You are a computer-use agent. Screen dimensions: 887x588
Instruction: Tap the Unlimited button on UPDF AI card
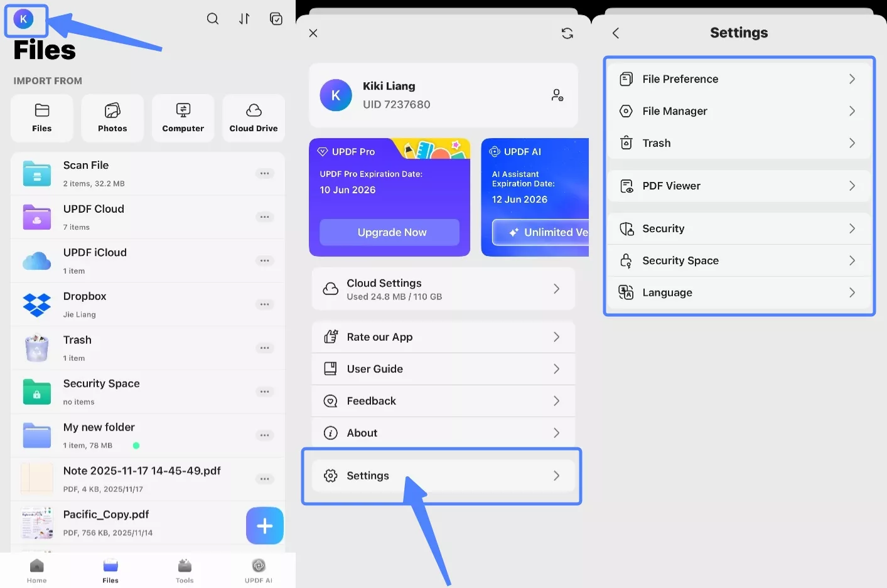click(540, 232)
